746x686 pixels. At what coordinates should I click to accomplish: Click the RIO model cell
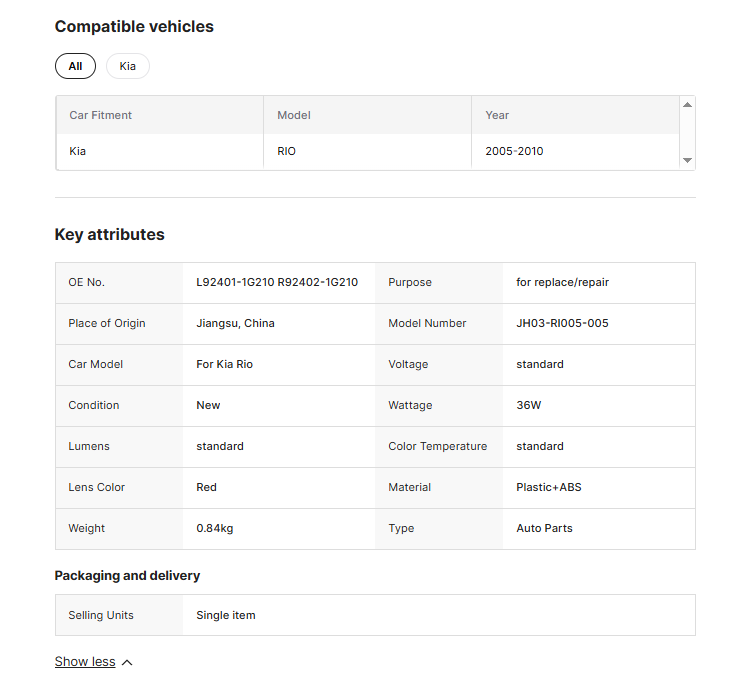(x=287, y=152)
